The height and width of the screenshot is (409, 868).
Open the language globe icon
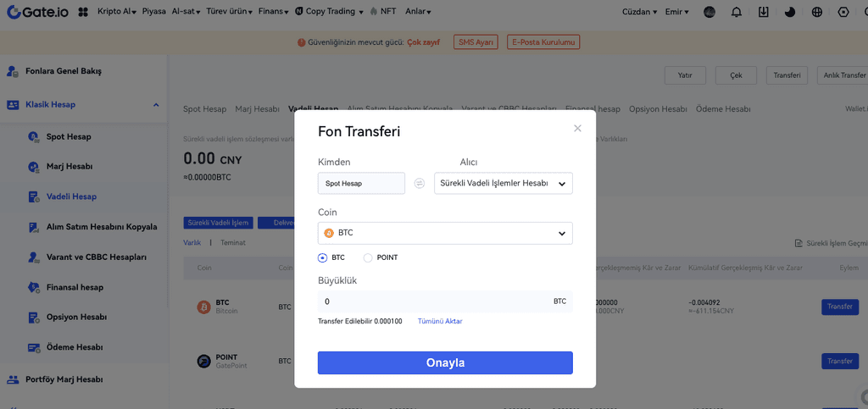coord(816,13)
